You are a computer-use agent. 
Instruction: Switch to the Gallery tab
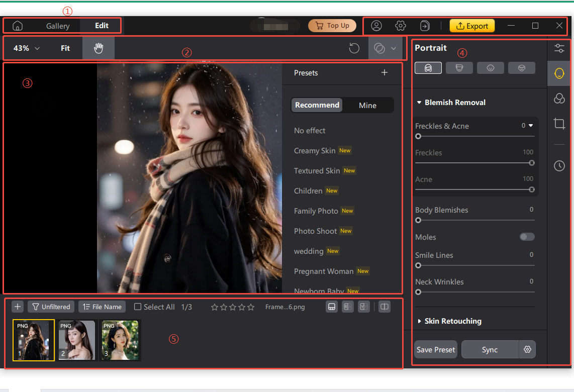(57, 26)
